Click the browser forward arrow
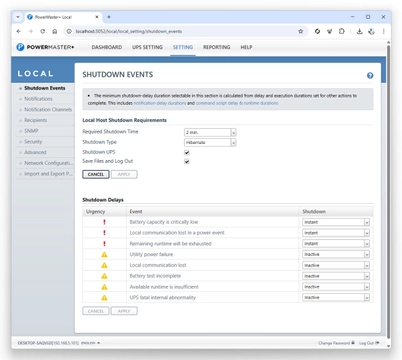The width and height of the screenshot is (402, 360). 31,31
